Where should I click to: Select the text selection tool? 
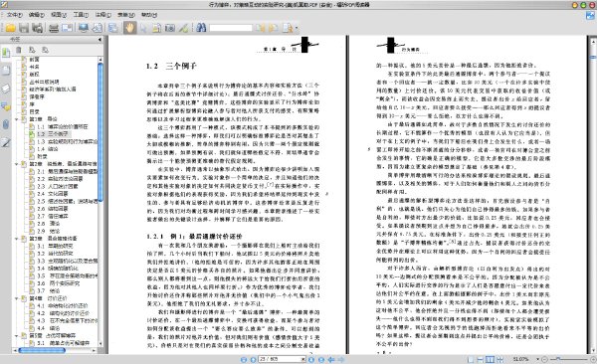(x=156, y=28)
